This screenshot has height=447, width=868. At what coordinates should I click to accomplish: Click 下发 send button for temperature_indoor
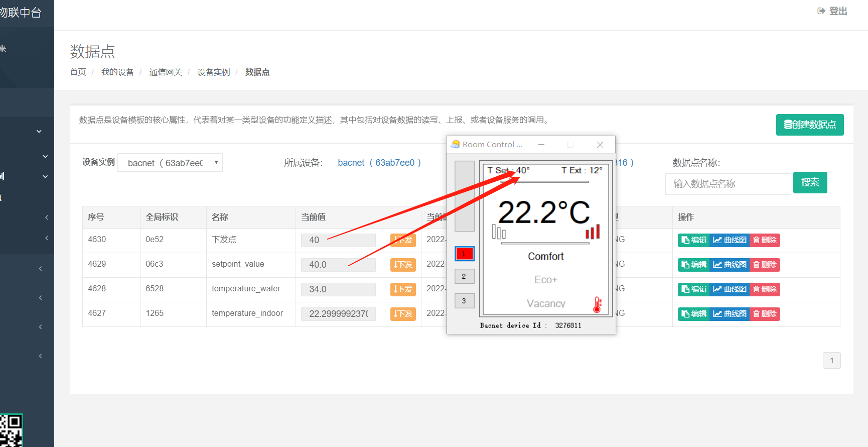[x=403, y=314]
